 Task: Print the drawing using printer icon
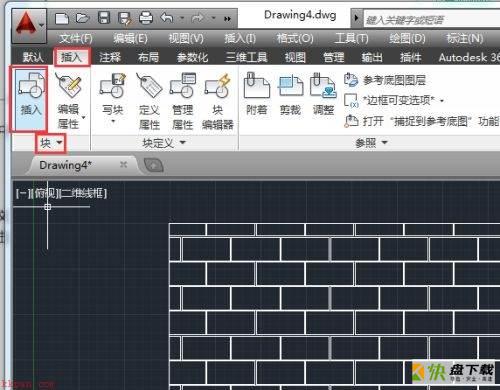(x=146, y=18)
